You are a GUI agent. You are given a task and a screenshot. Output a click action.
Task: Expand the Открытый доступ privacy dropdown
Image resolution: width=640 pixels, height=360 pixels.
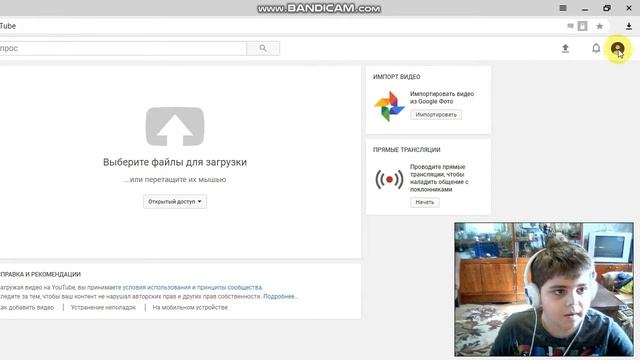pyautogui.click(x=175, y=202)
